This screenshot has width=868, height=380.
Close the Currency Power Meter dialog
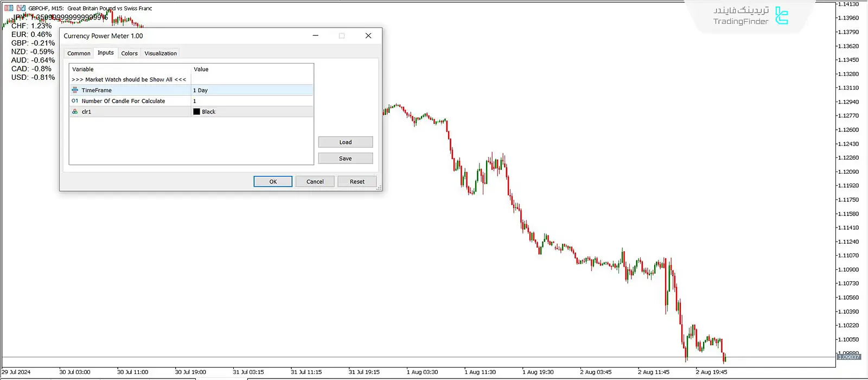368,36
